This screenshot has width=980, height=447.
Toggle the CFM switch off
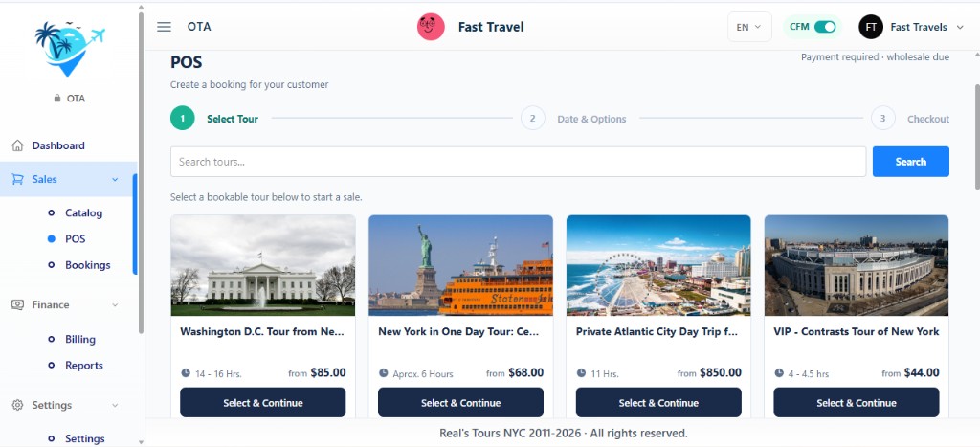tap(825, 27)
